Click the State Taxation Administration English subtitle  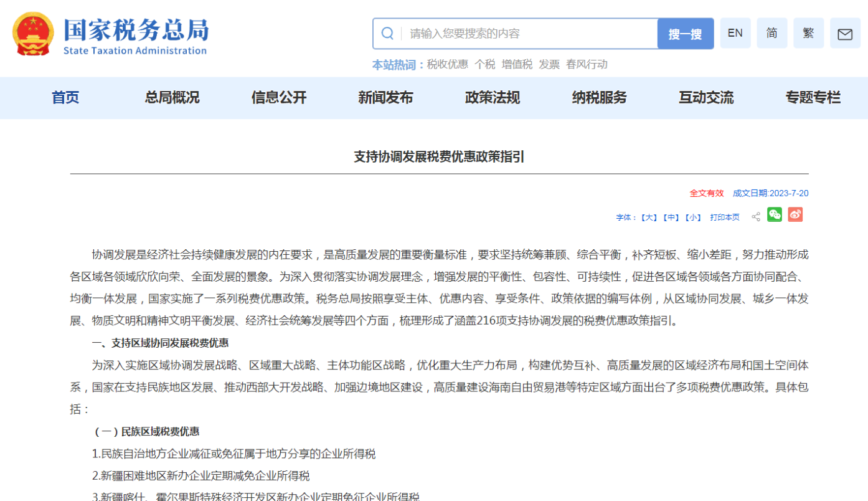(135, 51)
